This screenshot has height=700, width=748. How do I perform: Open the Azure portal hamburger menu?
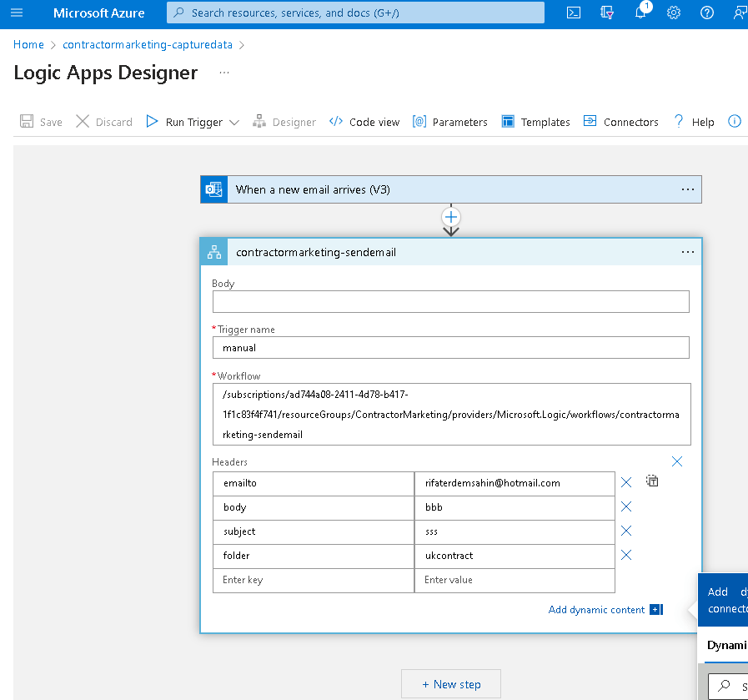click(x=17, y=13)
